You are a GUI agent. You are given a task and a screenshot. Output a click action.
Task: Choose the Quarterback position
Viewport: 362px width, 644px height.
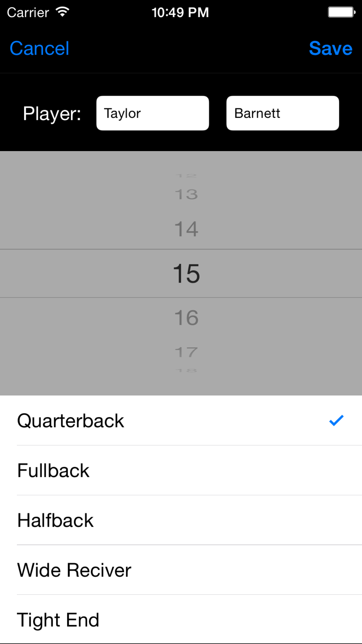71,421
